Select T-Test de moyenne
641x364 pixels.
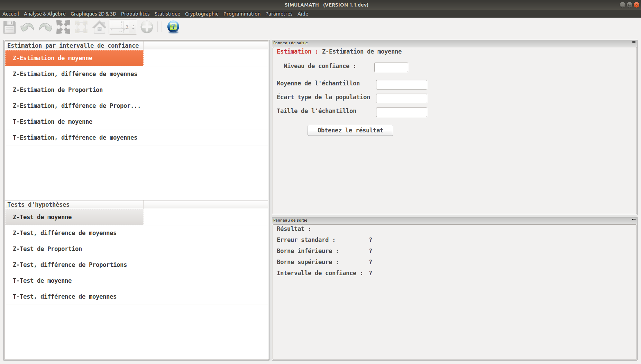(74, 281)
